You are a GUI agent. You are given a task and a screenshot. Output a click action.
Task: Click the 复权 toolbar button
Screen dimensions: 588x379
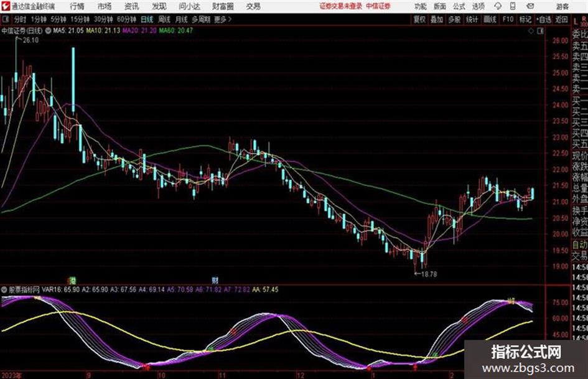pyautogui.click(x=419, y=19)
